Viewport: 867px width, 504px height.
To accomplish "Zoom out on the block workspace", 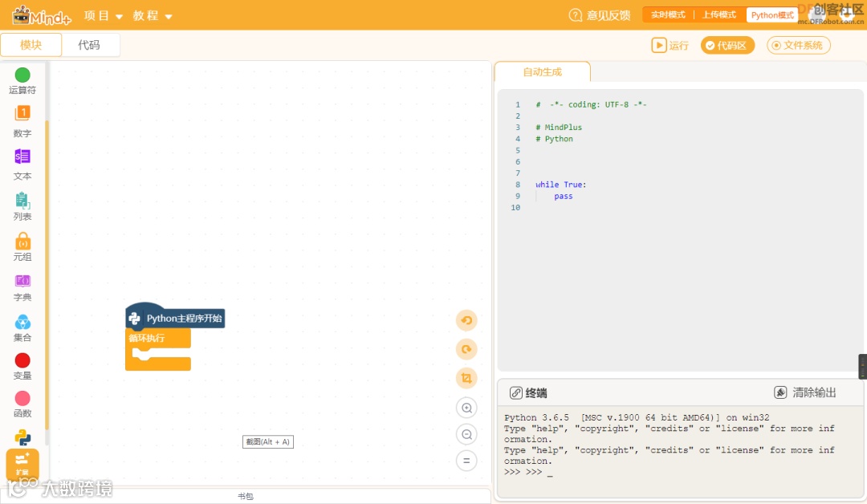I will point(466,434).
